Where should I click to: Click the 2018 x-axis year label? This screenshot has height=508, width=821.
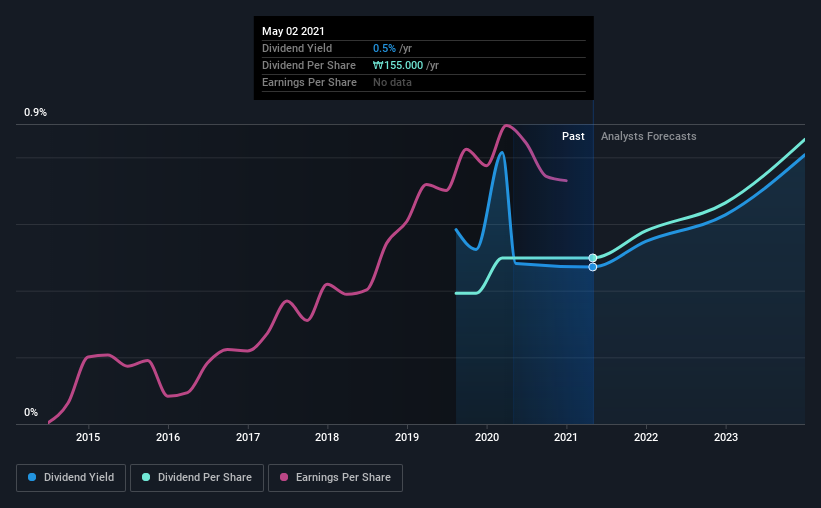click(x=327, y=437)
